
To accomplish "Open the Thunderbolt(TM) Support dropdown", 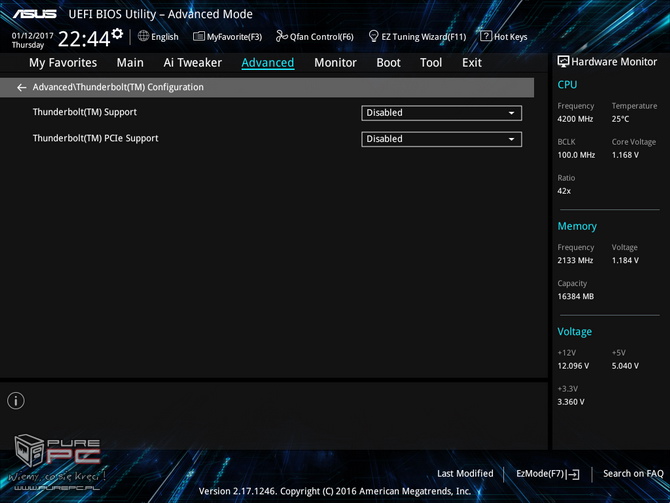I will tap(441, 113).
